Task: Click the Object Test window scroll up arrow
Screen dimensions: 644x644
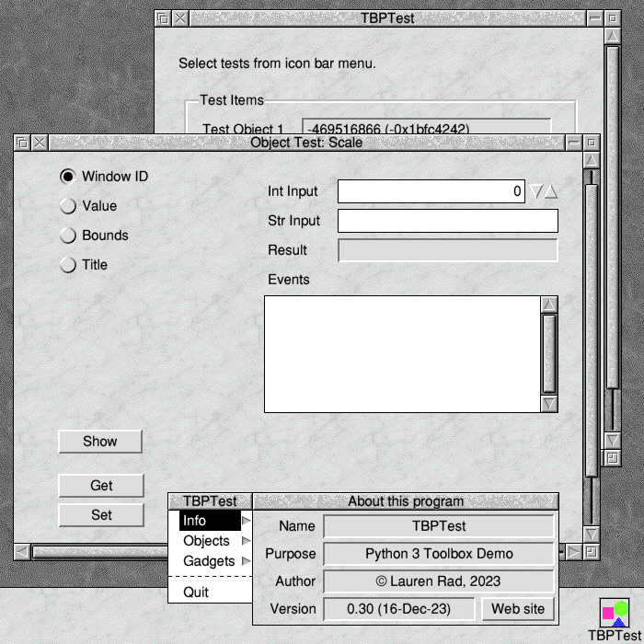Action: tap(592, 160)
